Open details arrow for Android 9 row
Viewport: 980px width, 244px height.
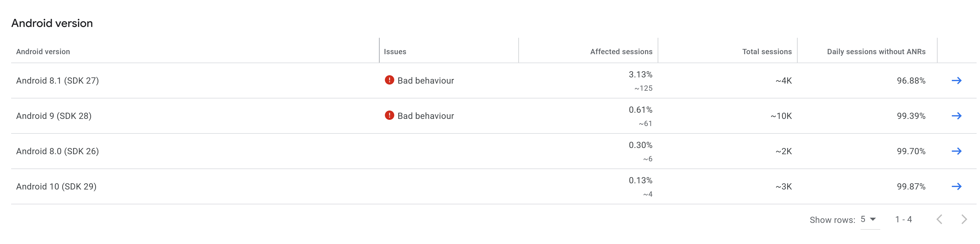click(x=956, y=116)
